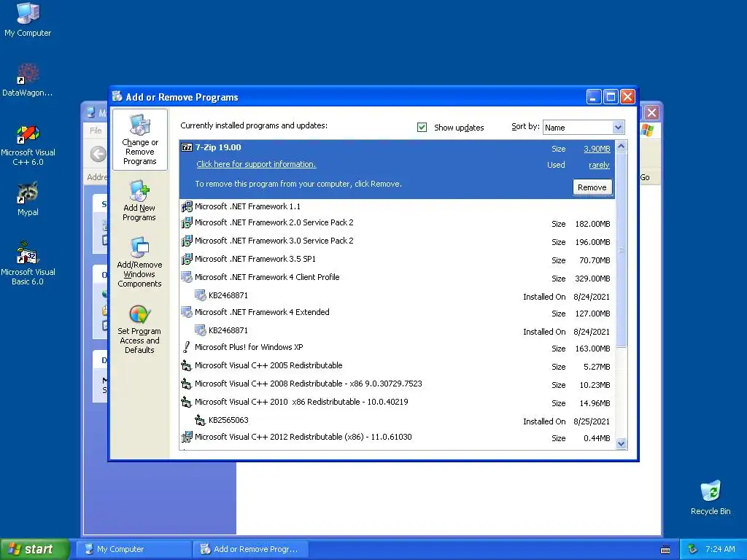Click the 7:24 AM system clock
Image resolution: width=747 pixels, height=560 pixels.
720,549
